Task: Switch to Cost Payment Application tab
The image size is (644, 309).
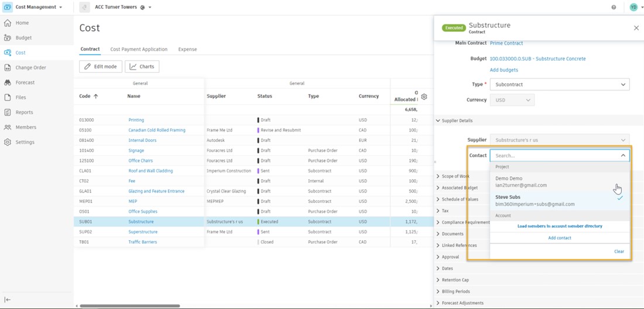Action: pos(139,49)
